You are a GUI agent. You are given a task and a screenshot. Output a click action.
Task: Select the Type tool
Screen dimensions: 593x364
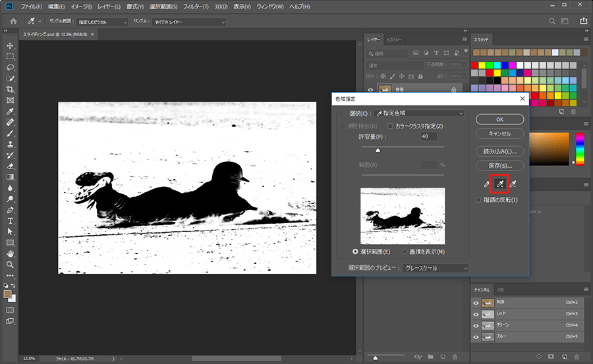click(10, 221)
